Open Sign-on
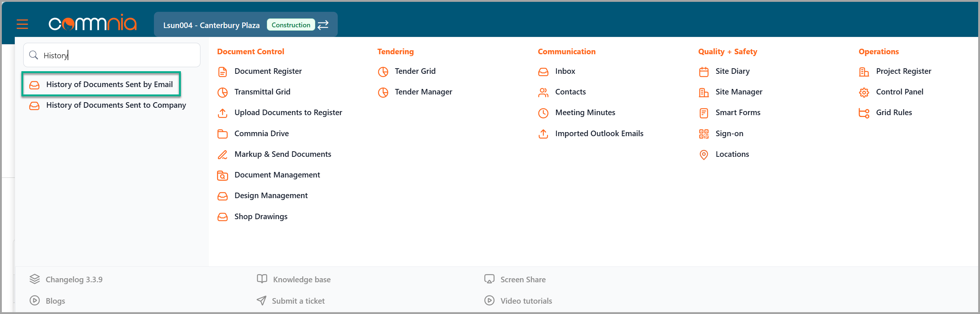Screen dimensions: 980x314 point(729,134)
